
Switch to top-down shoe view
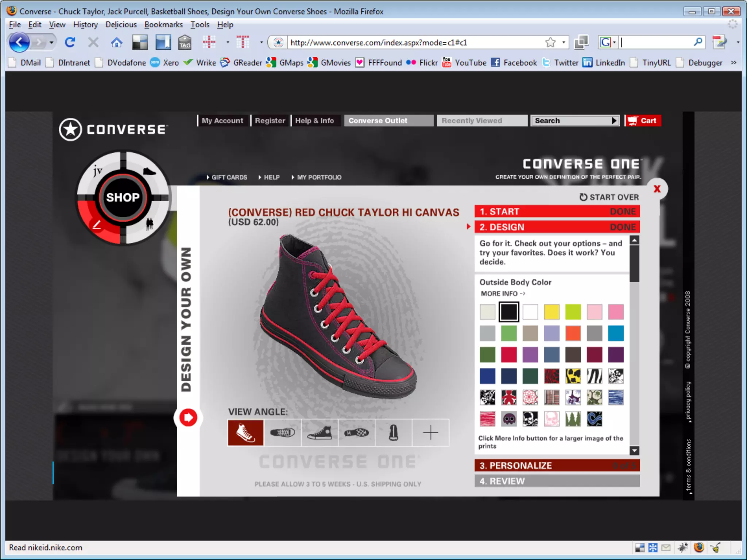pos(283,433)
